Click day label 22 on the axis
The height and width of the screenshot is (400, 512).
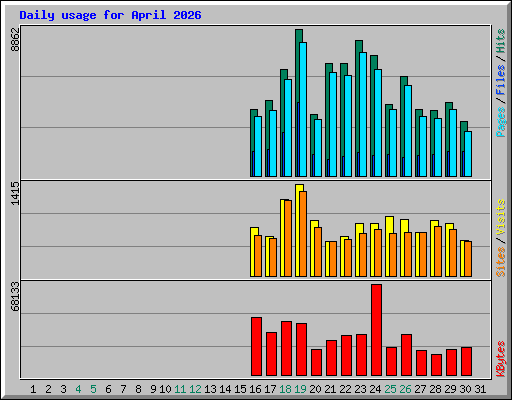[345, 389]
